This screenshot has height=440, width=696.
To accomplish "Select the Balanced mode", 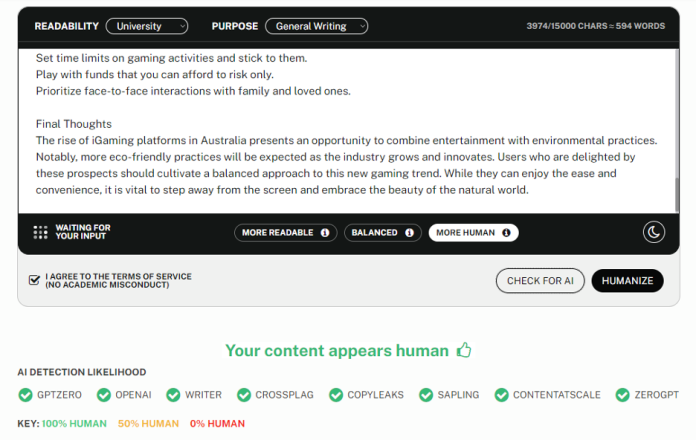I will (x=383, y=233).
